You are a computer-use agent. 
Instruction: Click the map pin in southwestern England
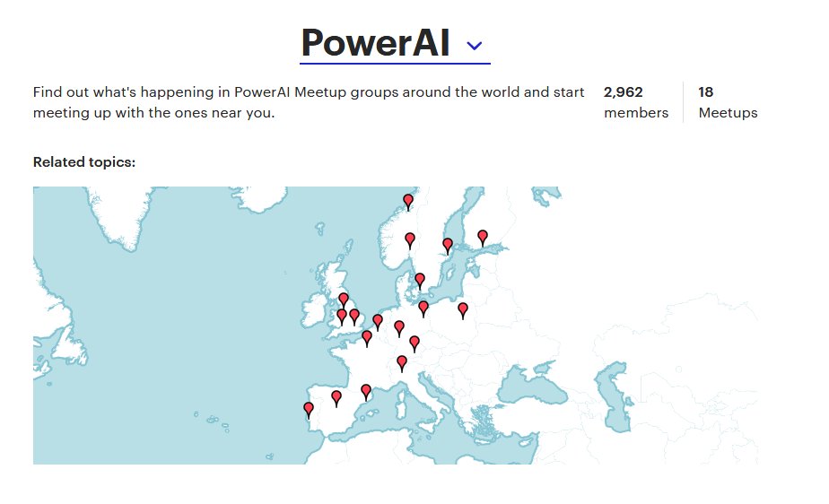pyautogui.click(x=342, y=317)
